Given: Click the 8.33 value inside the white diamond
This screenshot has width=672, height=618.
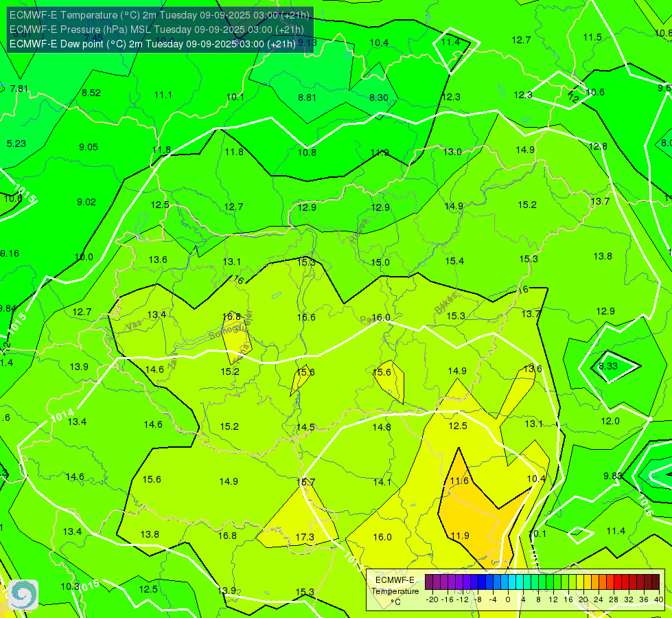Looking at the screenshot, I should pos(608,366).
